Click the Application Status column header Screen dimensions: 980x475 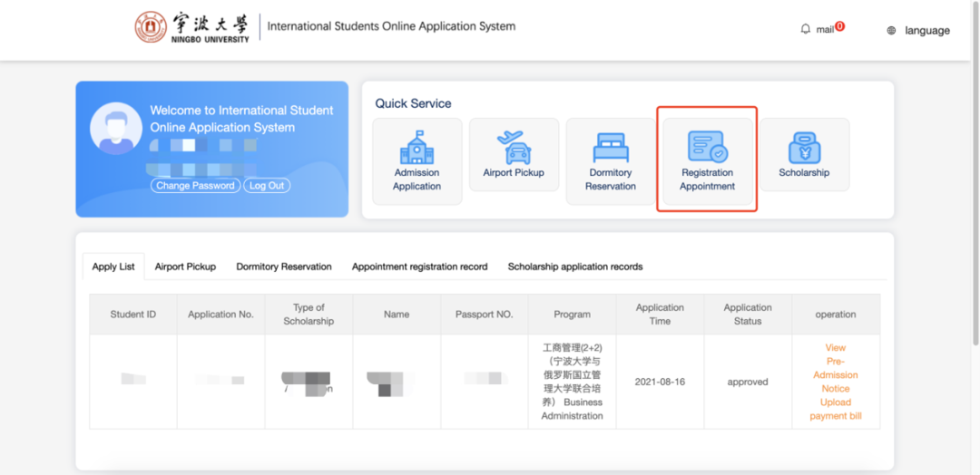pos(748,315)
